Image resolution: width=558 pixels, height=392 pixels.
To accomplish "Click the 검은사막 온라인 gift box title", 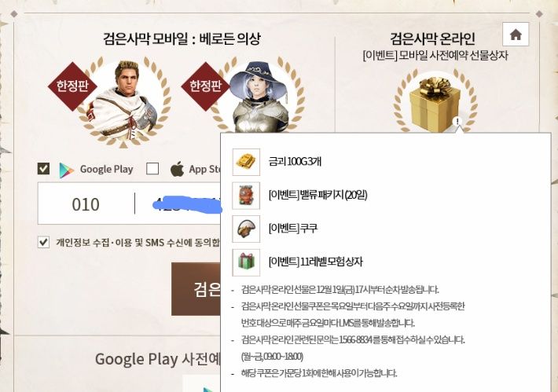I will pos(433,38).
